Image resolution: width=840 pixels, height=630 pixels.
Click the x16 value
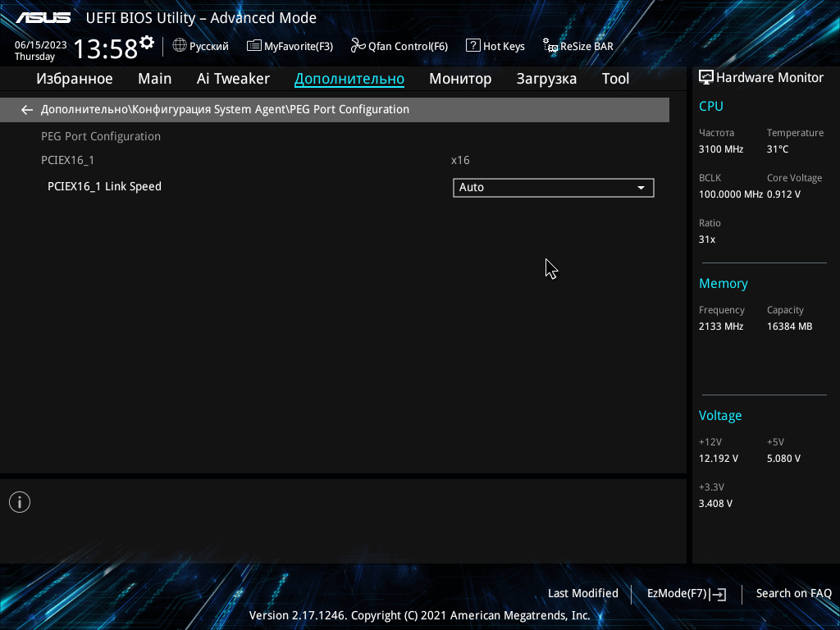460,160
